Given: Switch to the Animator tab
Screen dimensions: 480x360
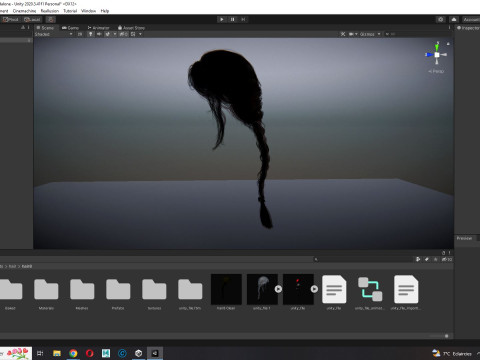Looking at the screenshot, I should 98,28.
